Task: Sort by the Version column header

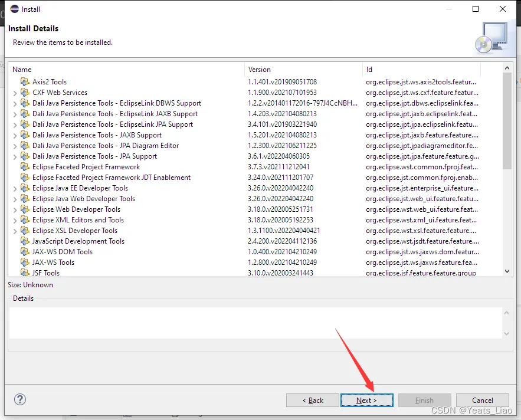Action: [x=303, y=70]
